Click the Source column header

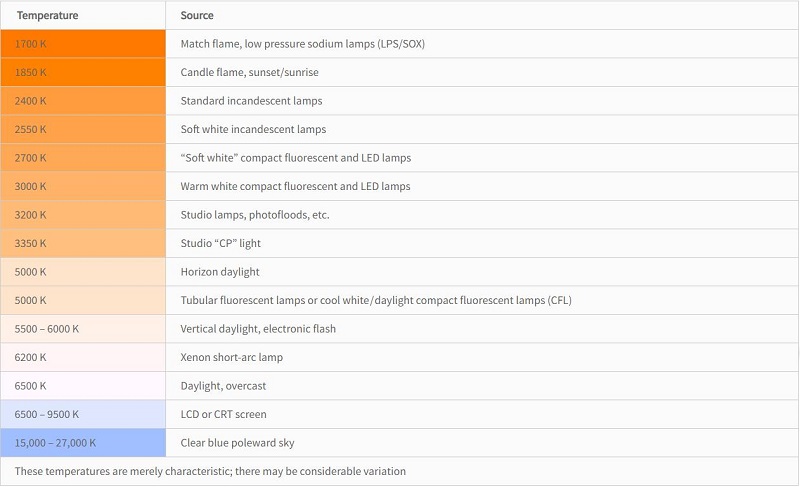point(197,15)
